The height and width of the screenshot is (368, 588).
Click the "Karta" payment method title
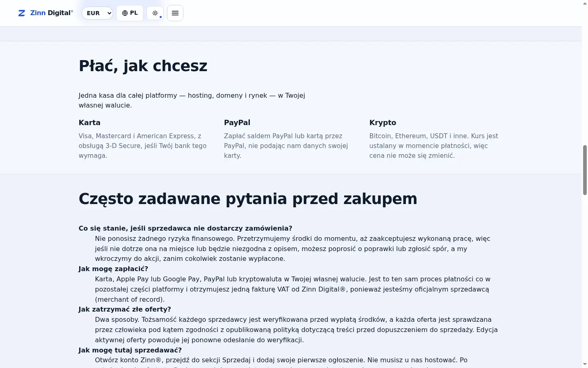(89, 123)
